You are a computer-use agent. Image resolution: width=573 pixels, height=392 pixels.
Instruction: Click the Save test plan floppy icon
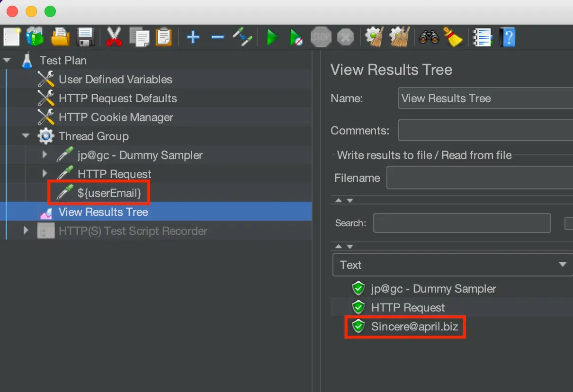click(86, 37)
